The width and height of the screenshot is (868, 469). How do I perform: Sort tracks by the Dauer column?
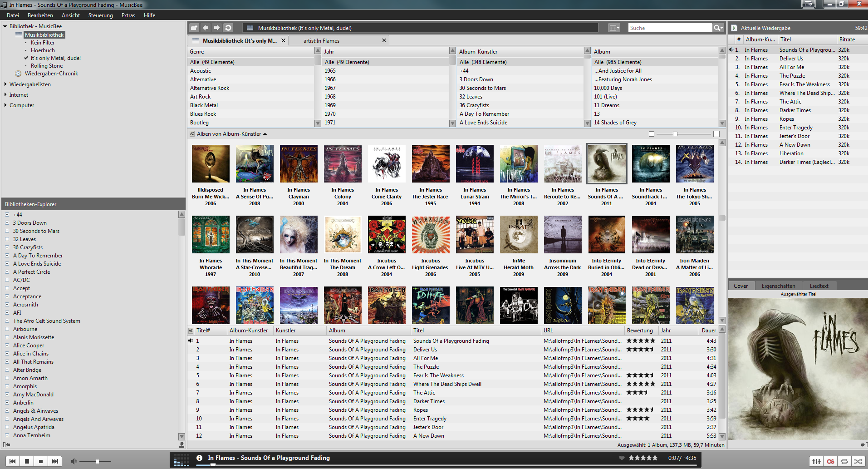(x=709, y=331)
